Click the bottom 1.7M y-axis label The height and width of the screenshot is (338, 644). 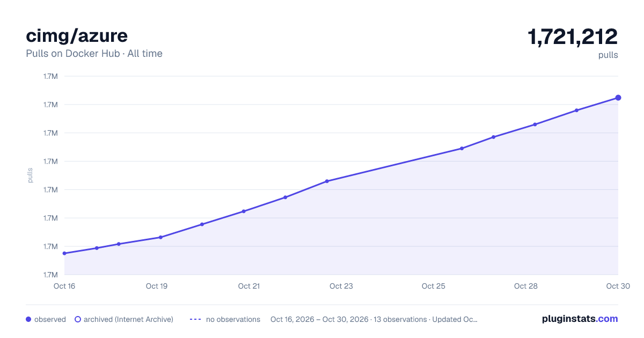tap(50, 275)
